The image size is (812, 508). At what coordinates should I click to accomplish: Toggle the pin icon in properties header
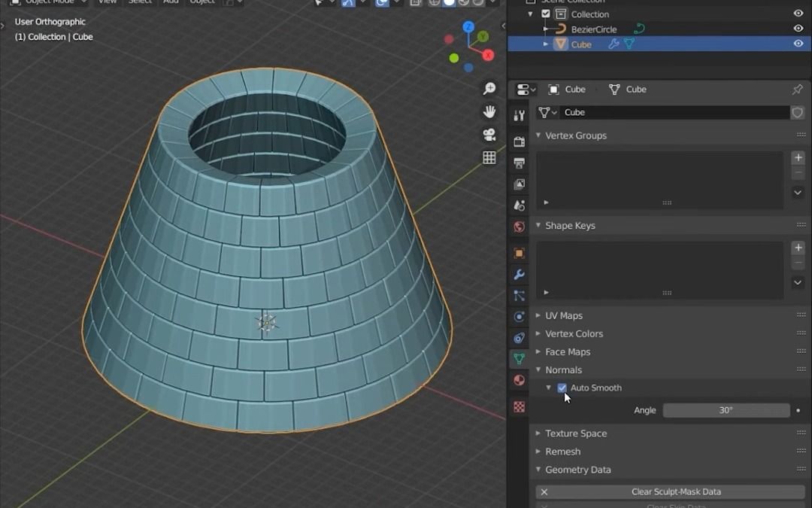[x=798, y=89]
